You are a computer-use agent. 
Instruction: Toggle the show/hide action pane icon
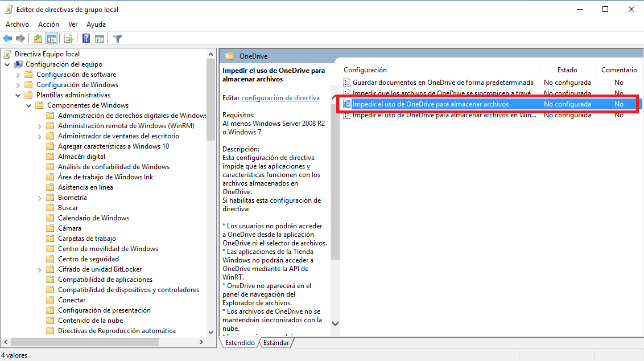pos(100,39)
